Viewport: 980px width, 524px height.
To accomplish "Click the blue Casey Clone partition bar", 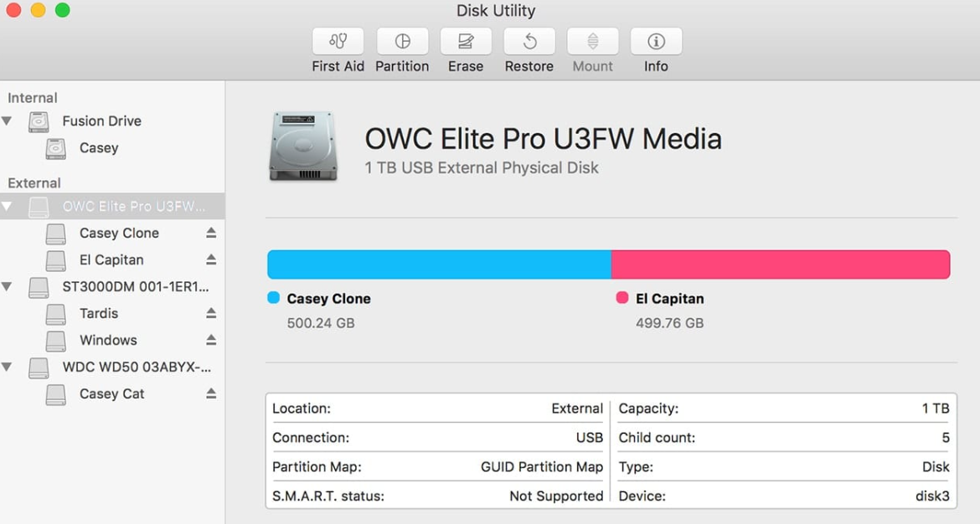I will tap(439, 265).
